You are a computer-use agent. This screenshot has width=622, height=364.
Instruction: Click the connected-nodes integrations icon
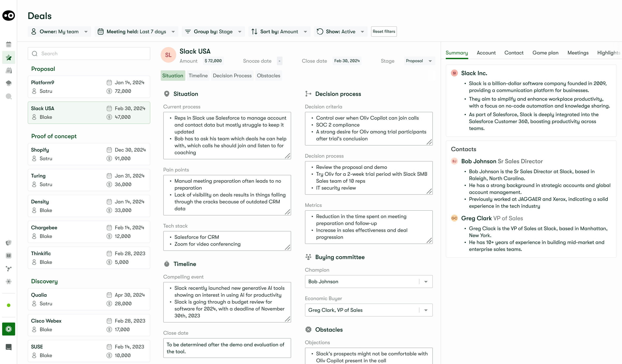coord(9,269)
